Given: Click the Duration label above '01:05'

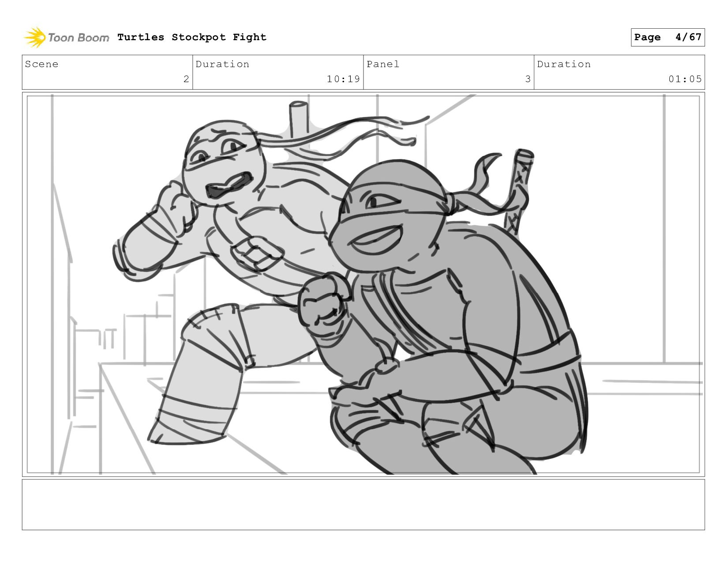Looking at the screenshot, I should pos(564,64).
